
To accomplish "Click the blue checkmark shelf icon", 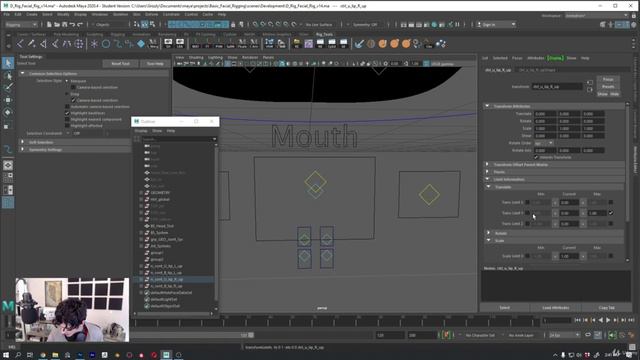I will pos(359,44).
